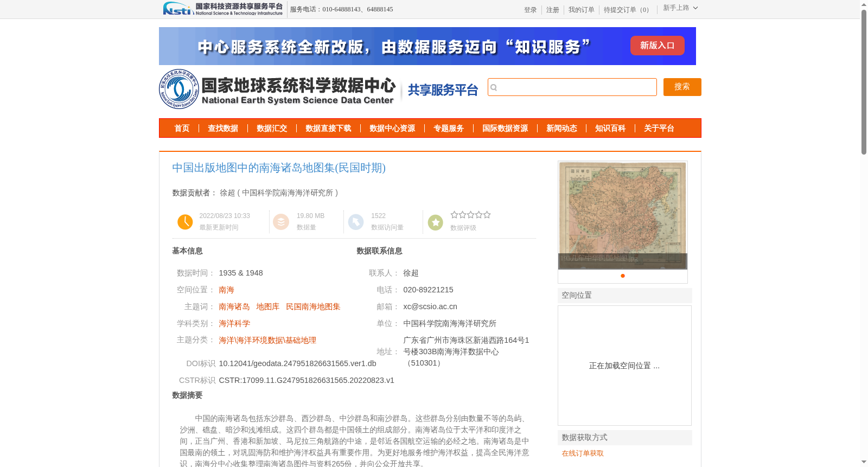Click the CSTR identifier value text
Screen dimensions: 868x467
pos(307,380)
